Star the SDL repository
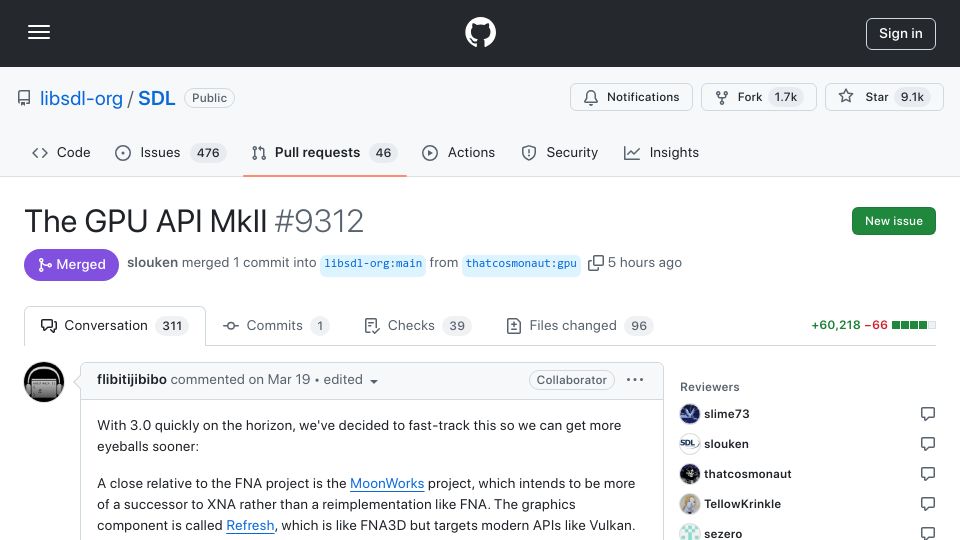The width and height of the screenshot is (960, 540). pos(883,97)
